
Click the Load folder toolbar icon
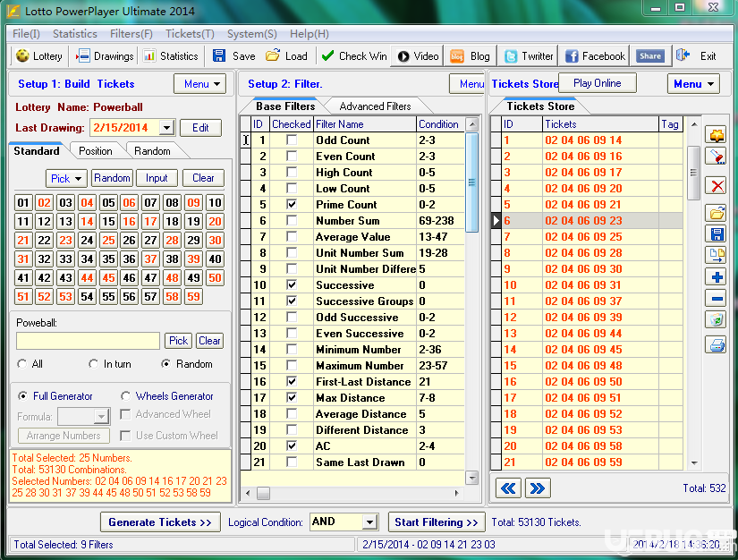273,55
